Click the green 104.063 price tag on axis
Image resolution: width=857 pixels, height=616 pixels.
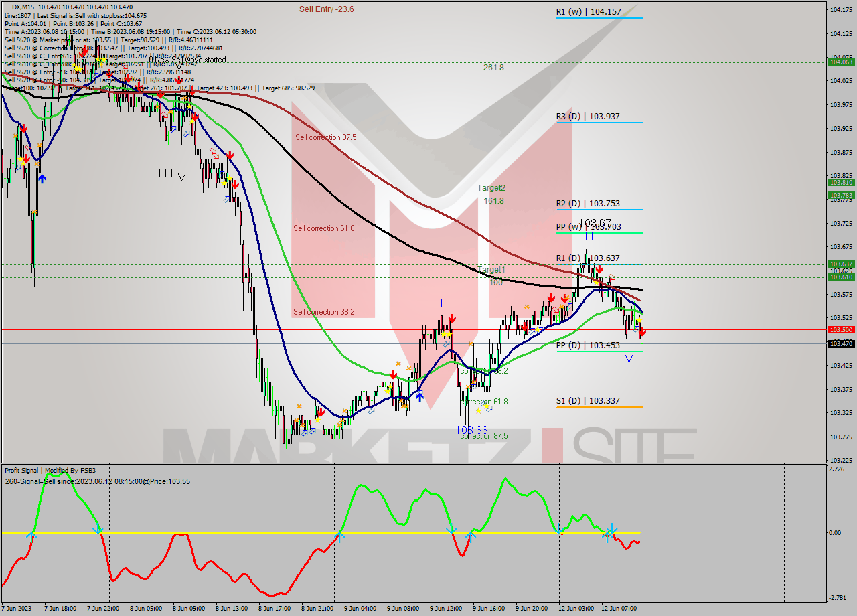[841, 62]
